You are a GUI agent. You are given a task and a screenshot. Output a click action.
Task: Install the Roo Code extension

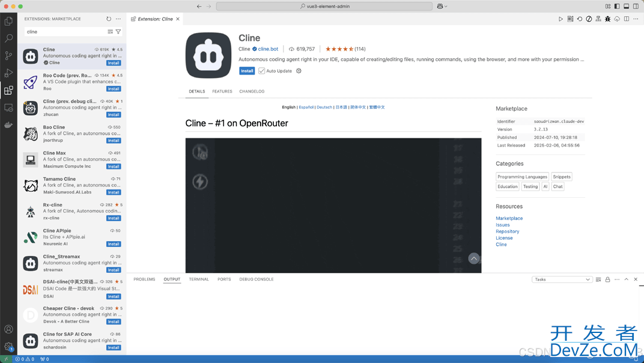pos(114,89)
